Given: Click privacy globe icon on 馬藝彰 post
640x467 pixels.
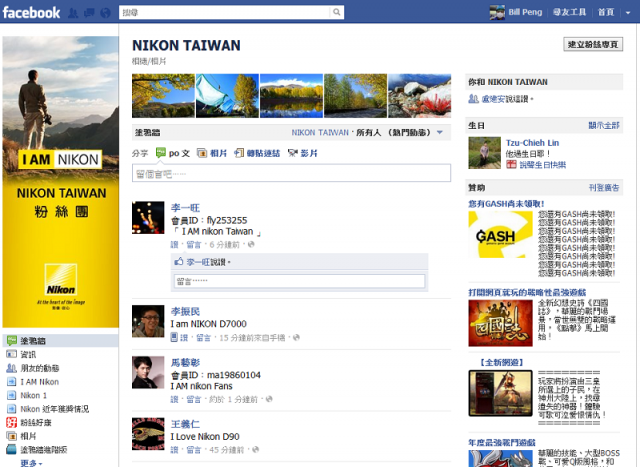Looking at the screenshot, I should coord(269,399).
